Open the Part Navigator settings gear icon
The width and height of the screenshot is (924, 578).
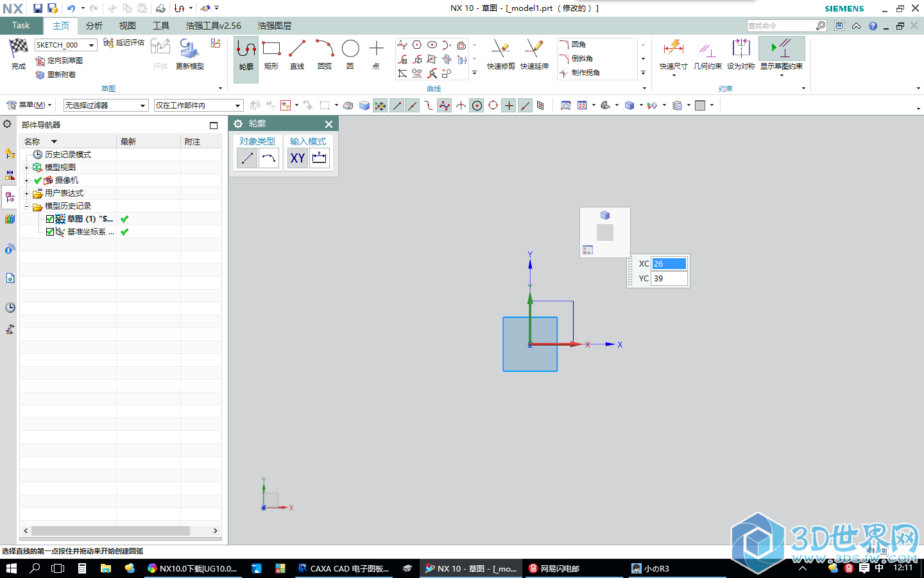coord(8,124)
